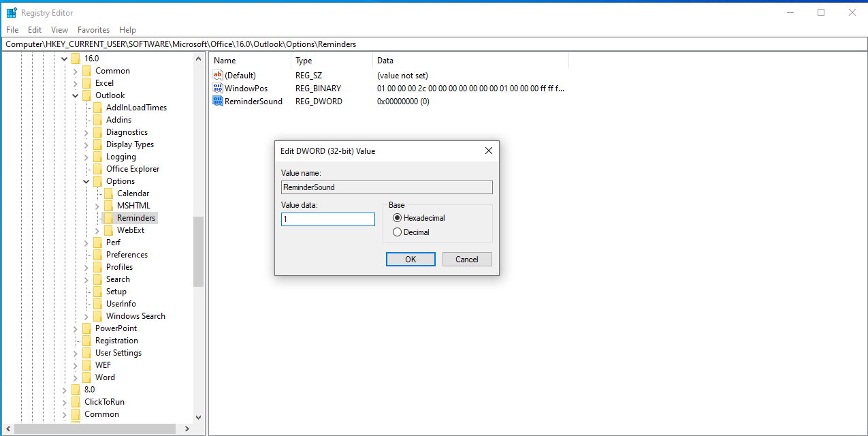Click the Value data input field
Viewport: 868px width, 436px height.
pyautogui.click(x=328, y=219)
